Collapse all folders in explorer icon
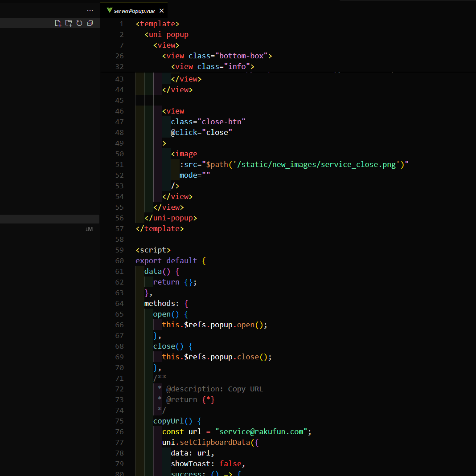The height and width of the screenshot is (476, 476). coord(90,23)
